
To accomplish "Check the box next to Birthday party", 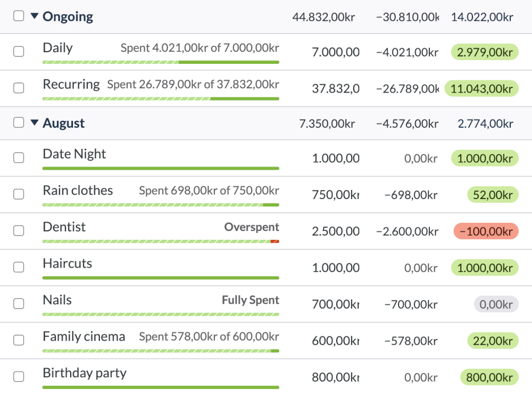I will coord(19,376).
